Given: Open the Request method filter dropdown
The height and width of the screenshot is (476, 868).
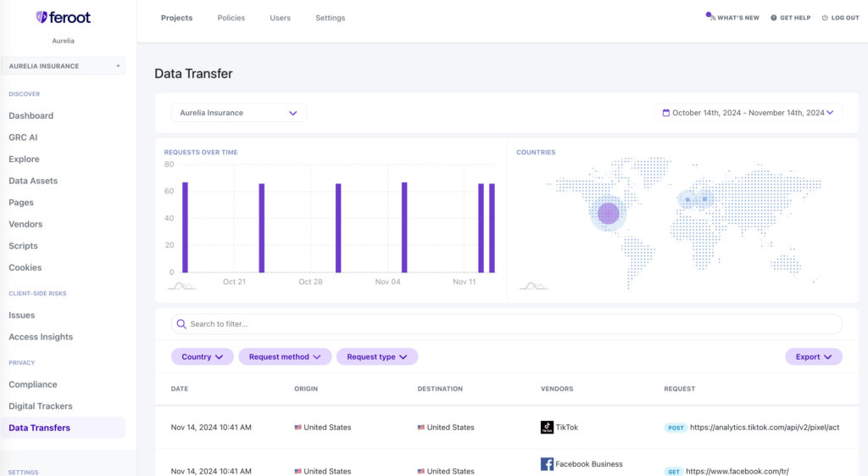Looking at the screenshot, I should click(285, 357).
